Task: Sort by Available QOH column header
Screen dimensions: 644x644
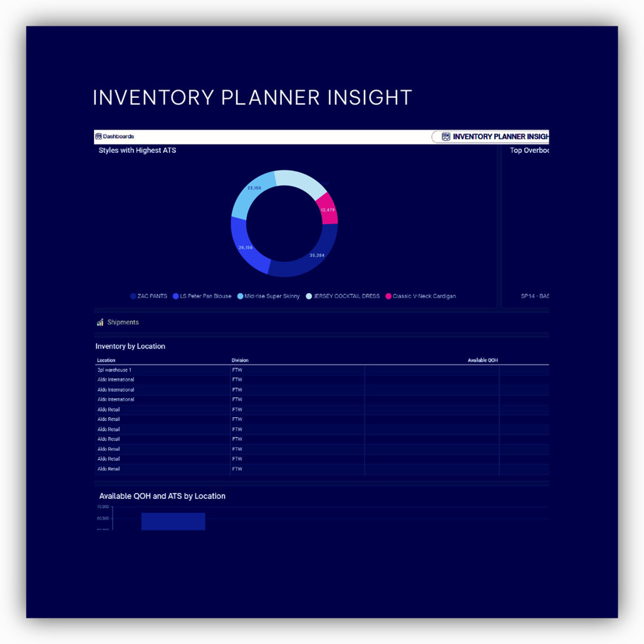Action: tap(482, 360)
